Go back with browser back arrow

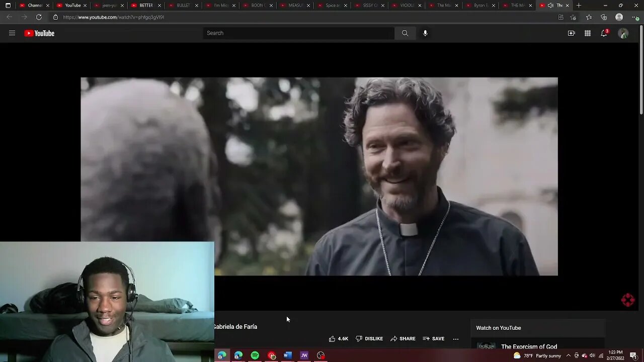point(9,17)
